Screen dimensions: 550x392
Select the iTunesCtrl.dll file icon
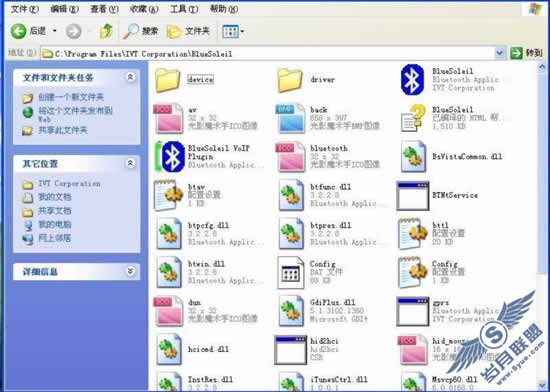coord(291,382)
